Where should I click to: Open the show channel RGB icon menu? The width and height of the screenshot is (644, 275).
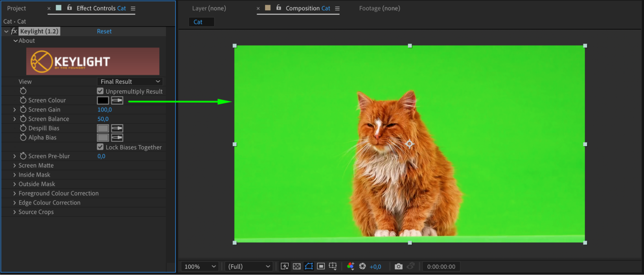click(351, 266)
